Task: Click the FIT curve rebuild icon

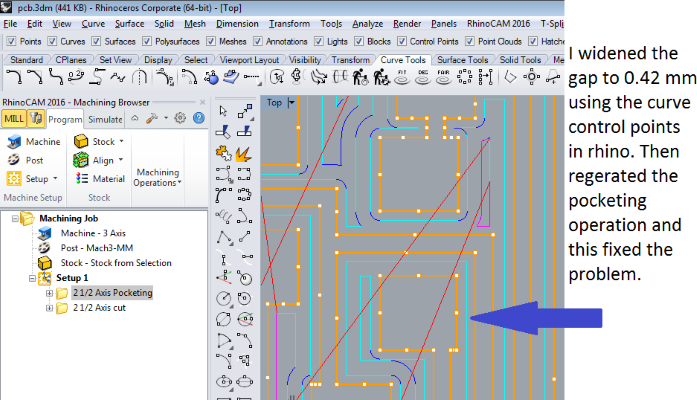Action: 402,77
